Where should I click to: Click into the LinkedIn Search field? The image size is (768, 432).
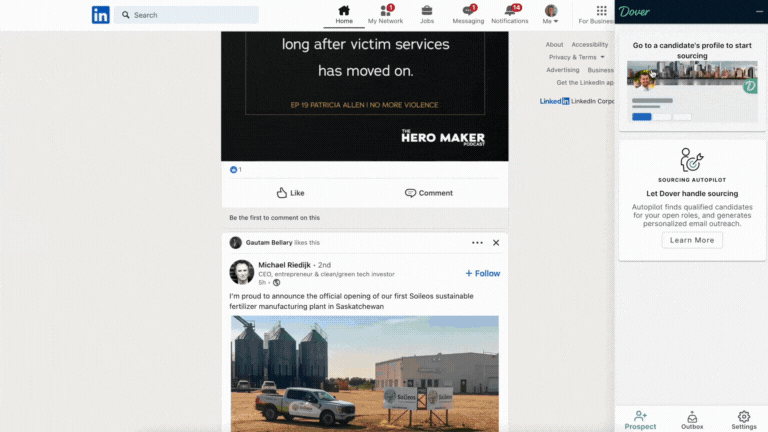[x=190, y=15]
